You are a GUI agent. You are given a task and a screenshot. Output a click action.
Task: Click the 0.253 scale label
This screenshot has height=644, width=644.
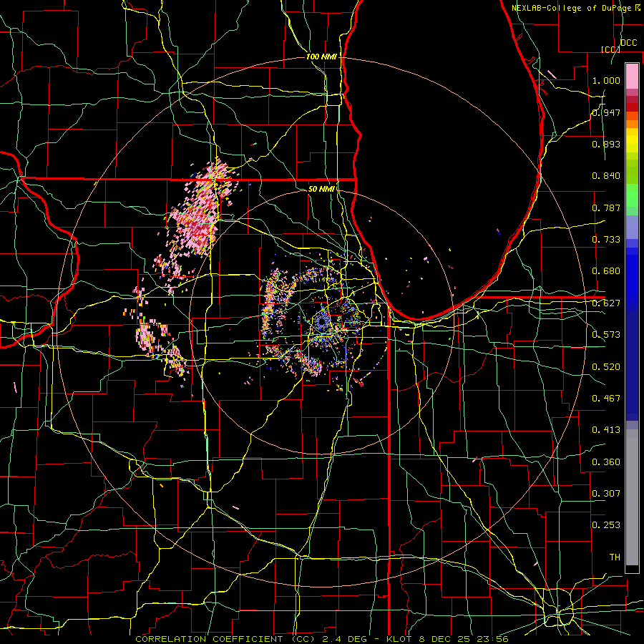pos(606,525)
